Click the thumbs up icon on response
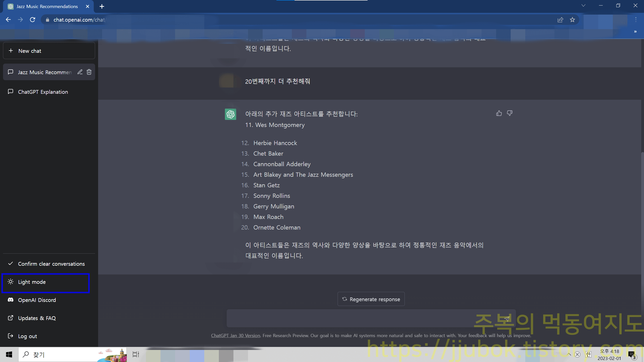The image size is (644, 362). click(x=499, y=113)
